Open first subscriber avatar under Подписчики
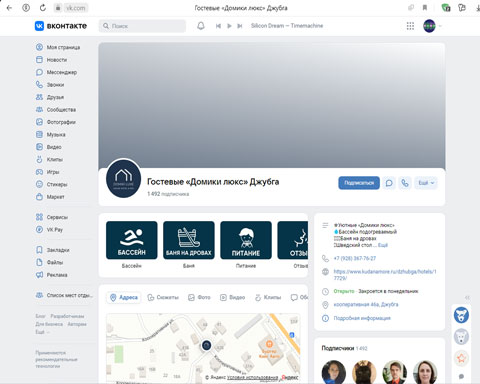Screen dimensions: 480x384 334,372
